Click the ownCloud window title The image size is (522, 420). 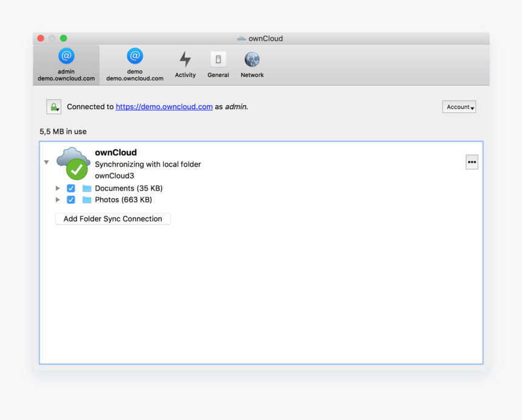click(x=260, y=38)
